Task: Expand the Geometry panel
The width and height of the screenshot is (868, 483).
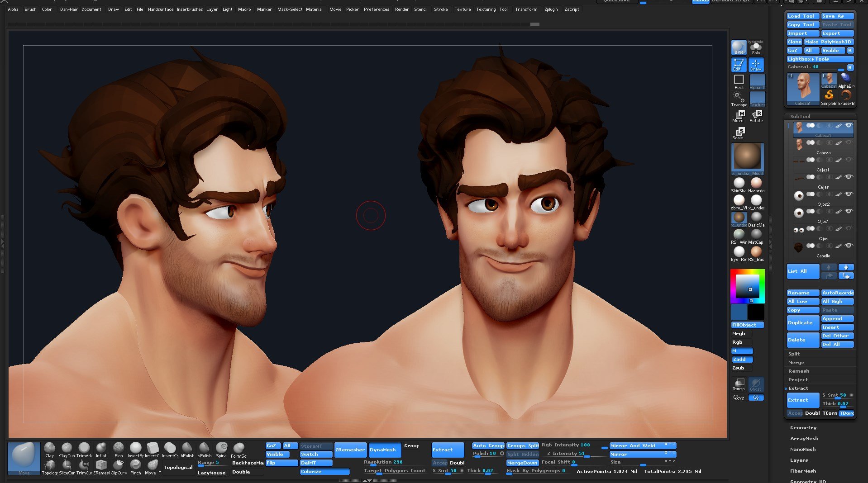Action: coord(803,427)
